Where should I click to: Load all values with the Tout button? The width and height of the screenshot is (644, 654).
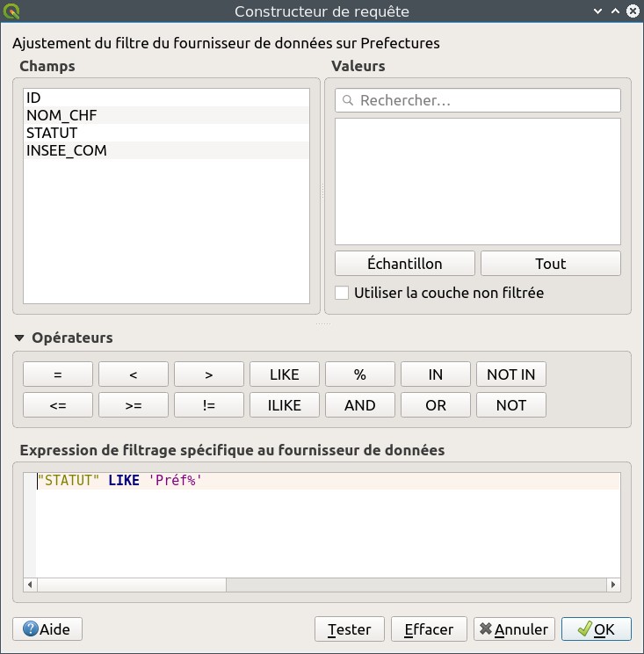[551, 263]
